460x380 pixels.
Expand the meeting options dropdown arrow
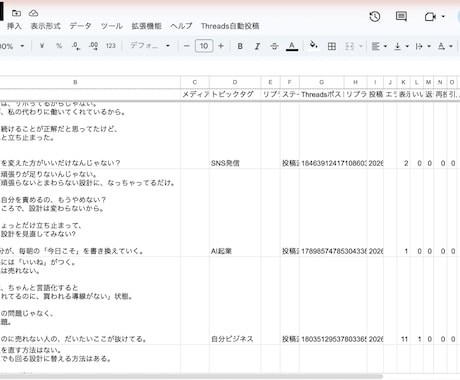[x=443, y=16]
